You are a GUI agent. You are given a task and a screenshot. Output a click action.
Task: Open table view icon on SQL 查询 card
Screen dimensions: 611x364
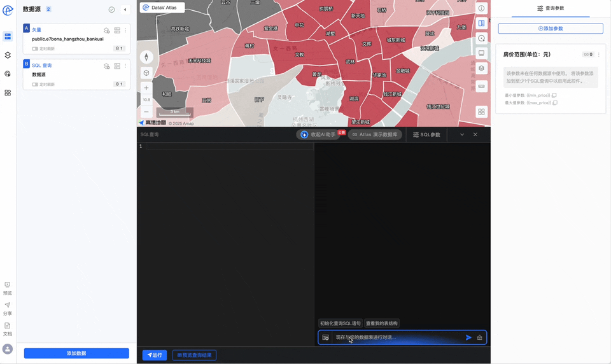click(117, 66)
